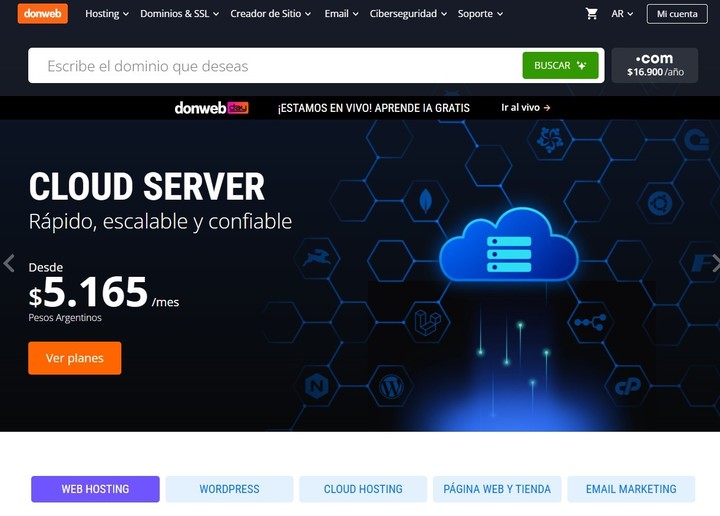Open the shopping cart icon
The width and height of the screenshot is (720, 516).
[x=591, y=14]
